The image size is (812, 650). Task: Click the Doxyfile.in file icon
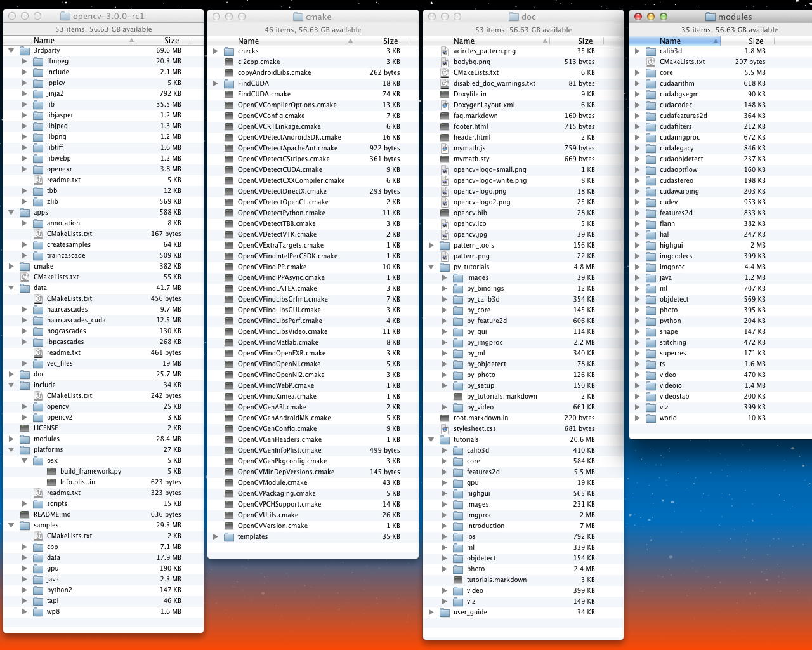pyautogui.click(x=445, y=95)
